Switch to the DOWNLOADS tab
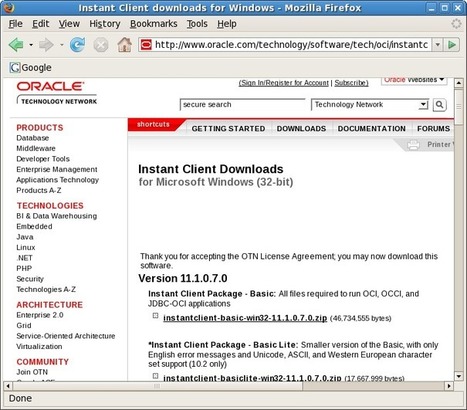The width and height of the screenshot is (467, 410). click(301, 129)
